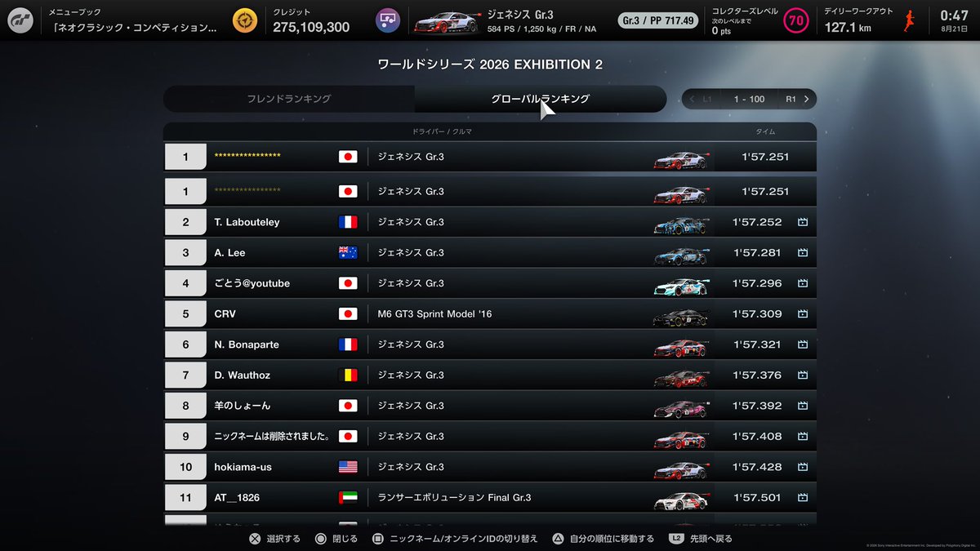
Task: Click Australia flag in A. Lee row
Action: 348,253
